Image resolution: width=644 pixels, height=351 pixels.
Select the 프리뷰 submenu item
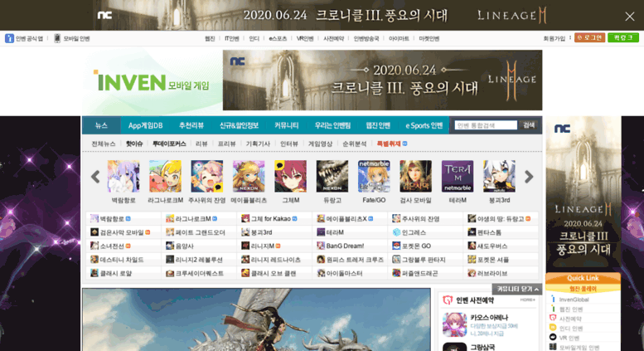227,144
